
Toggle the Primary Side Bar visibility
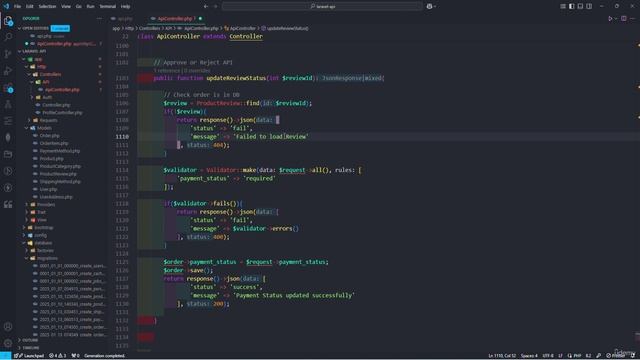pyautogui.click(x=571, y=7)
